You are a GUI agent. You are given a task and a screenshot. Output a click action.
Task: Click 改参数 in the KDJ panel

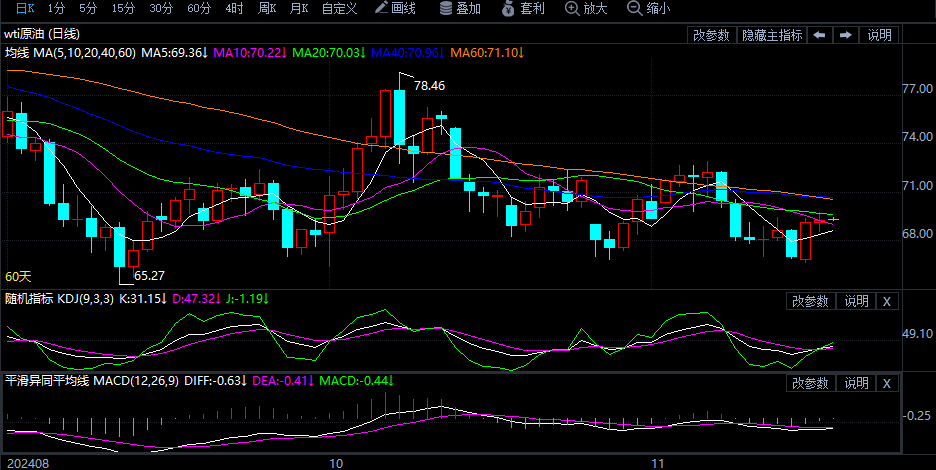[x=810, y=301]
